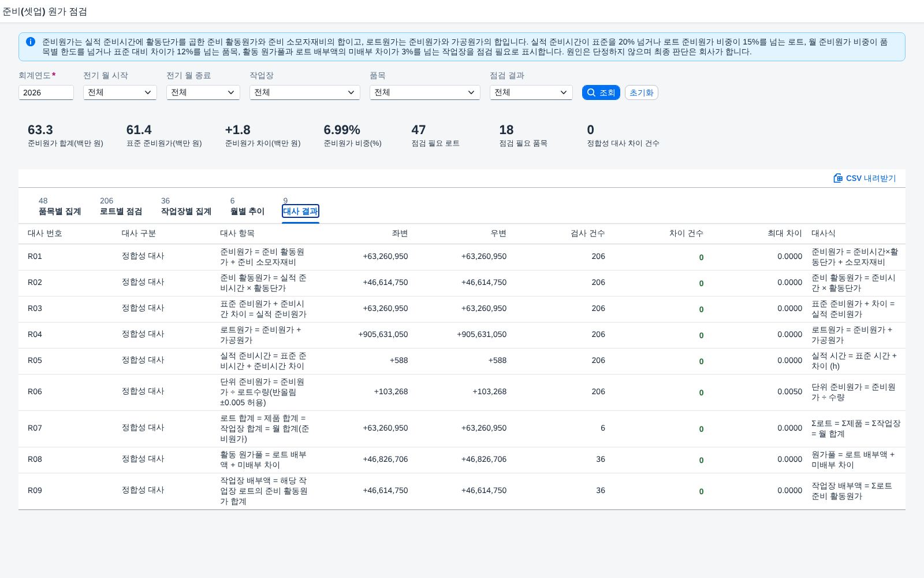Switch to the 로트별 점검 tab
Viewport: 924px width, 578px height.
(x=121, y=206)
